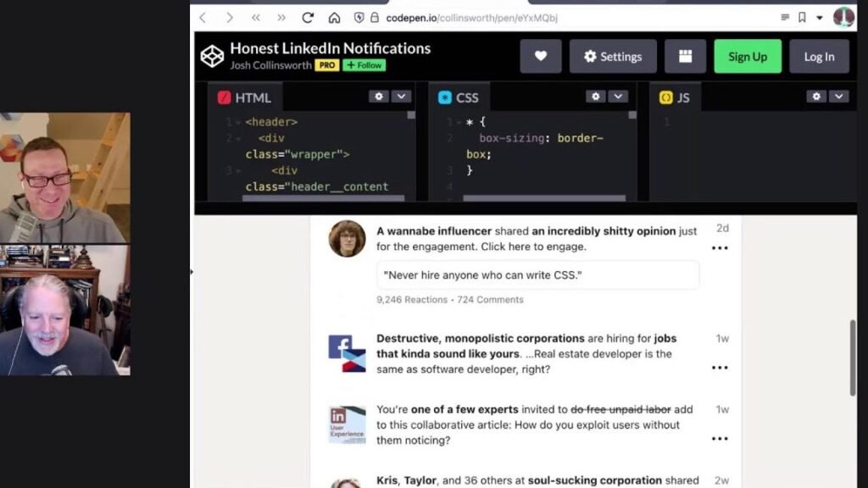Bookmark this page
This screenshot has width=868, height=488.
802,18
